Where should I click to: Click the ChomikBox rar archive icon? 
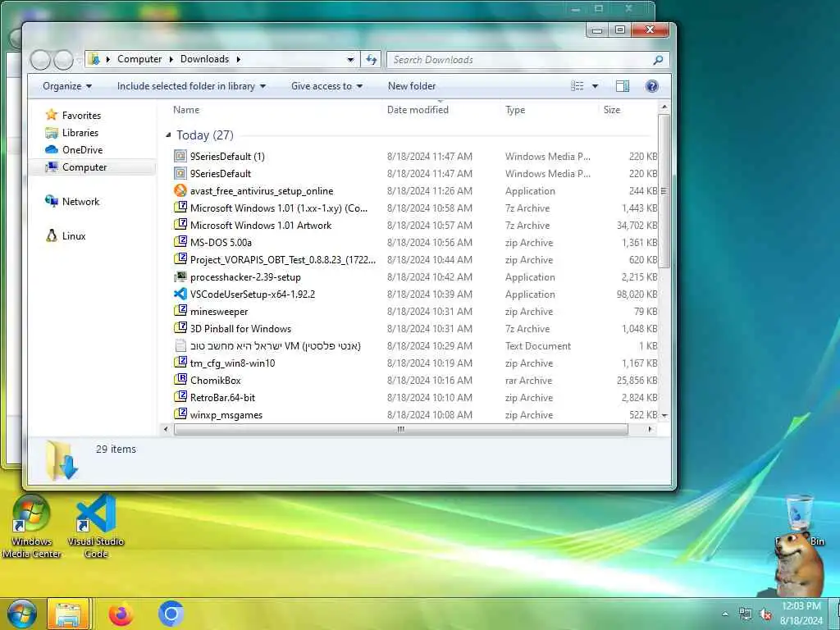click(x=180, y=381)
